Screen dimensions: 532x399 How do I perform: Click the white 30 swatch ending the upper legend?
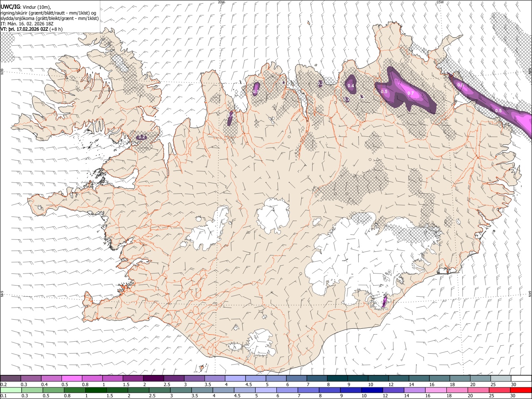pos(521,378)
